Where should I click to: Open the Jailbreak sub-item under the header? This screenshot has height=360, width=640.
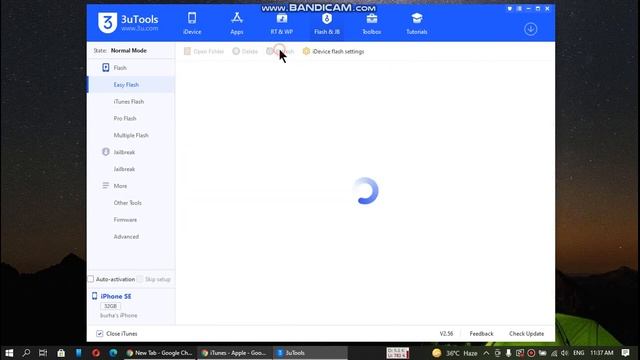[124, 169]
